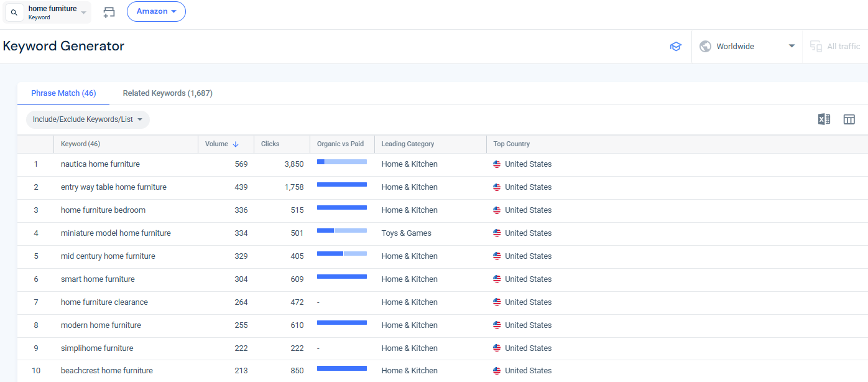
Task: Click the All traffic devices icon
Action: (816, 47)
